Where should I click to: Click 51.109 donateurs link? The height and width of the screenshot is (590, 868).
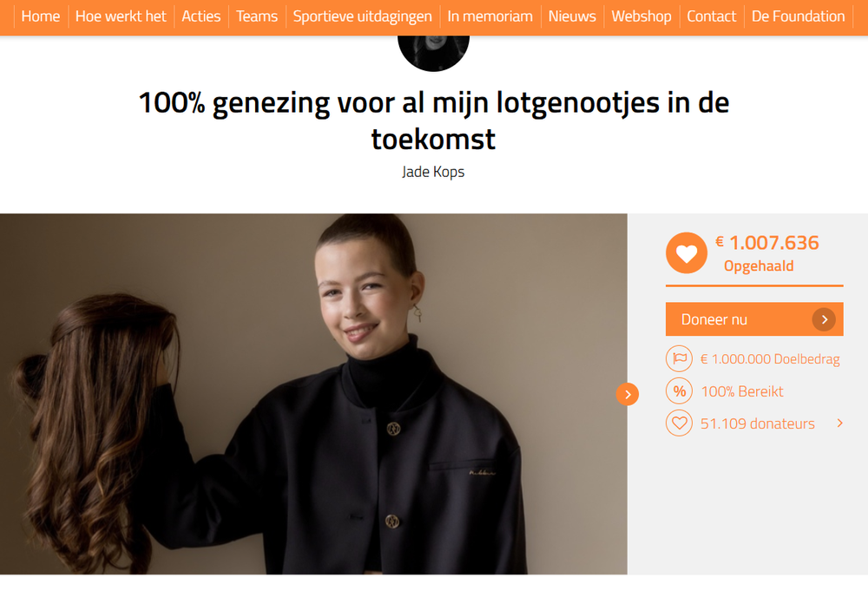point(757,423)
